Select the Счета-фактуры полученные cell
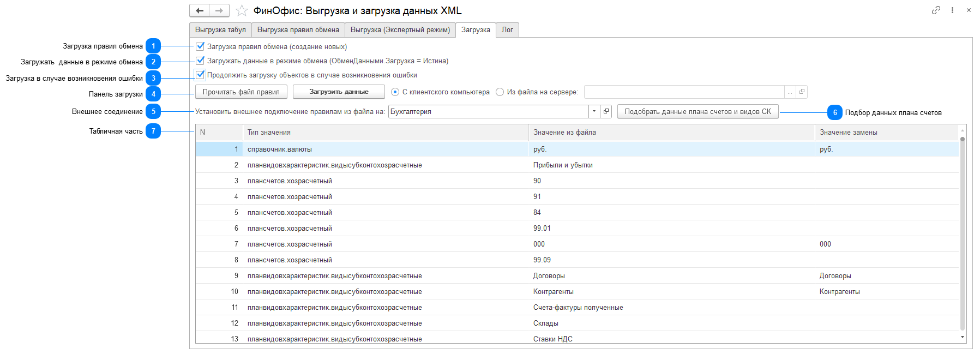The width and height of the screenshot is (980, 354). coord(671,308)
